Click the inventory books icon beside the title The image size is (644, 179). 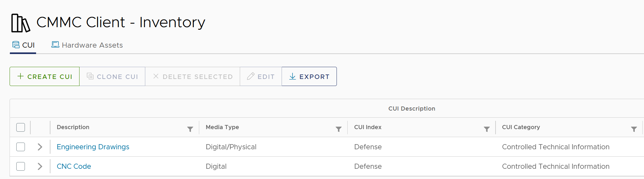20,23
